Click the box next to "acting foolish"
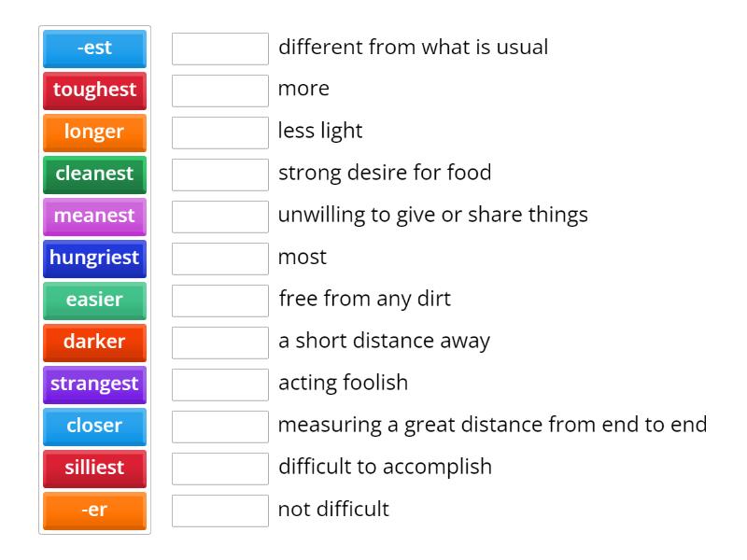 [219, 385]
